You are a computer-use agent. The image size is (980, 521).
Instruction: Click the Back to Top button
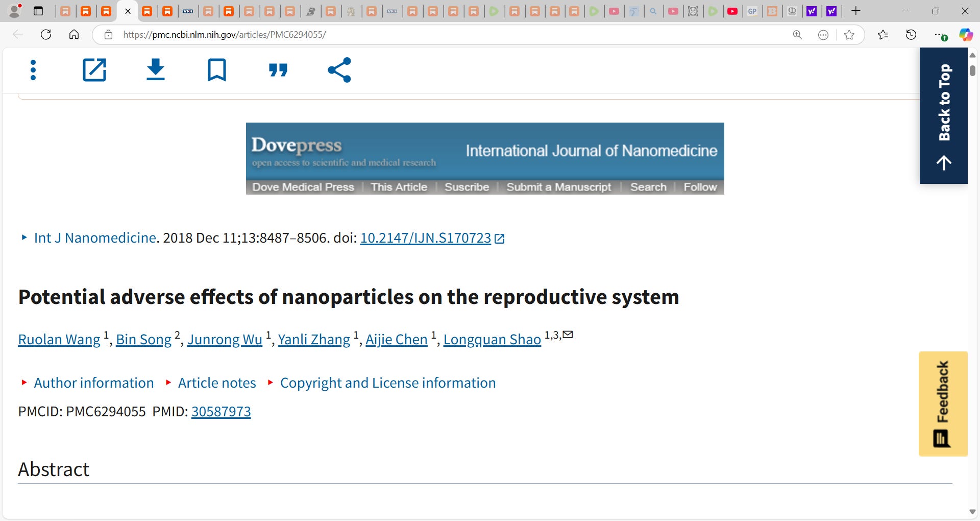944,115
